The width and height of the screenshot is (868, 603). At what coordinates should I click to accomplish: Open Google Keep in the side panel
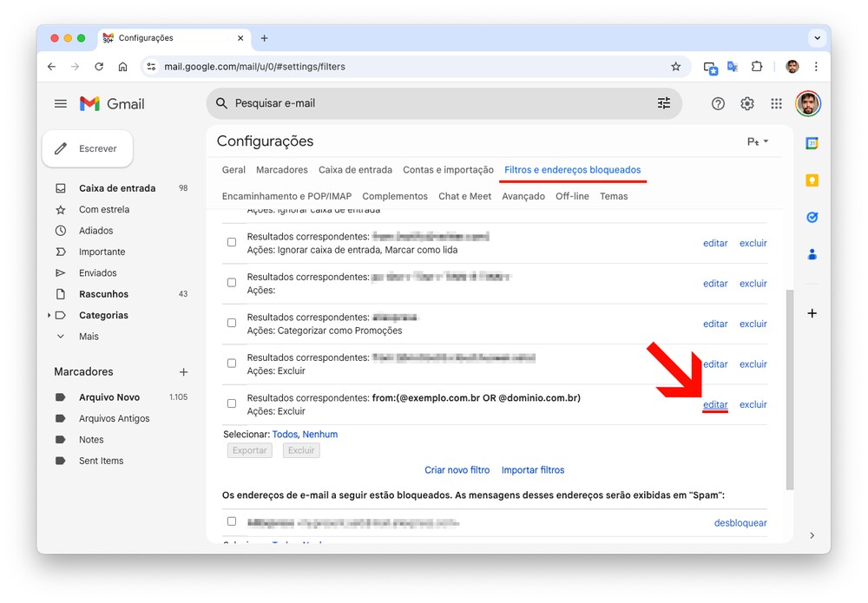click(x=812, y=180)
